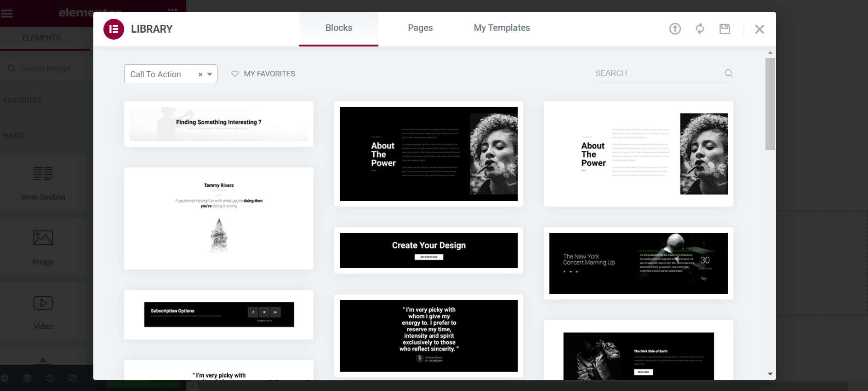Select the Create Your Design block thumbnail

click(x=428, y=250)
